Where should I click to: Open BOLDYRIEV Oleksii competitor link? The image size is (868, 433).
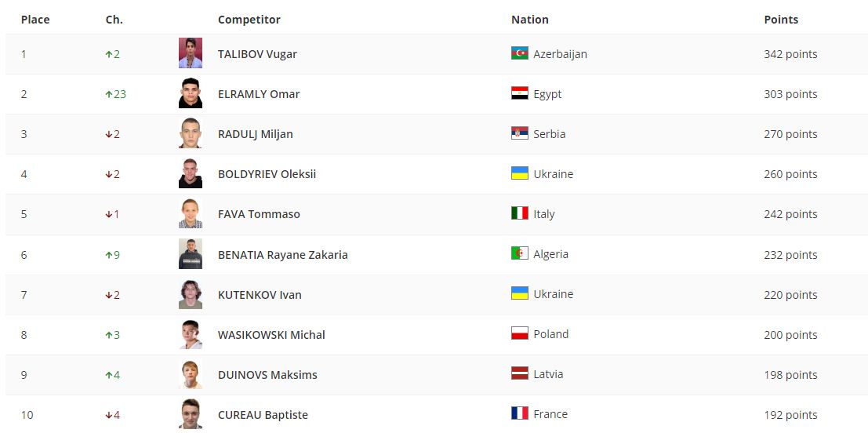[267, 174]
